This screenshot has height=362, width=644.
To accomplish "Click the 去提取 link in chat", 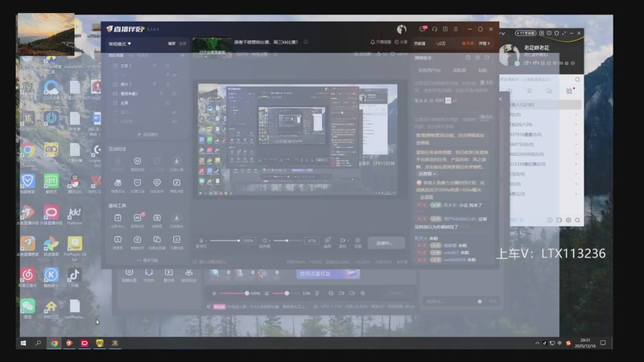I will click(427, 197).
